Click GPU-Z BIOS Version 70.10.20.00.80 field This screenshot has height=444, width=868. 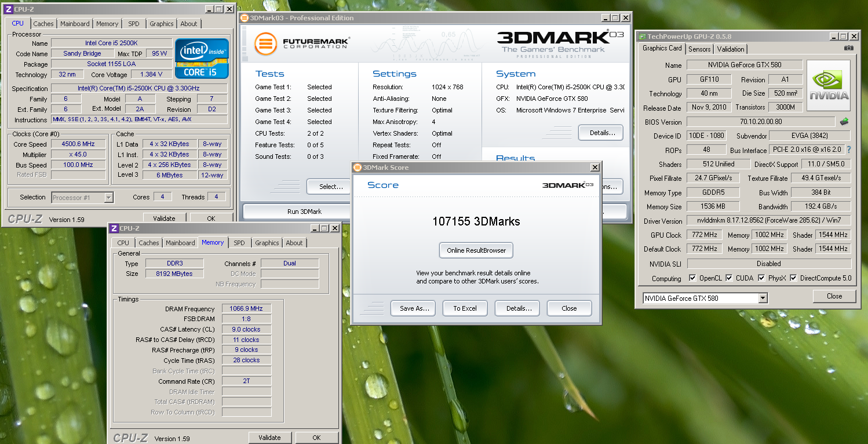click(x=761, y=122)
